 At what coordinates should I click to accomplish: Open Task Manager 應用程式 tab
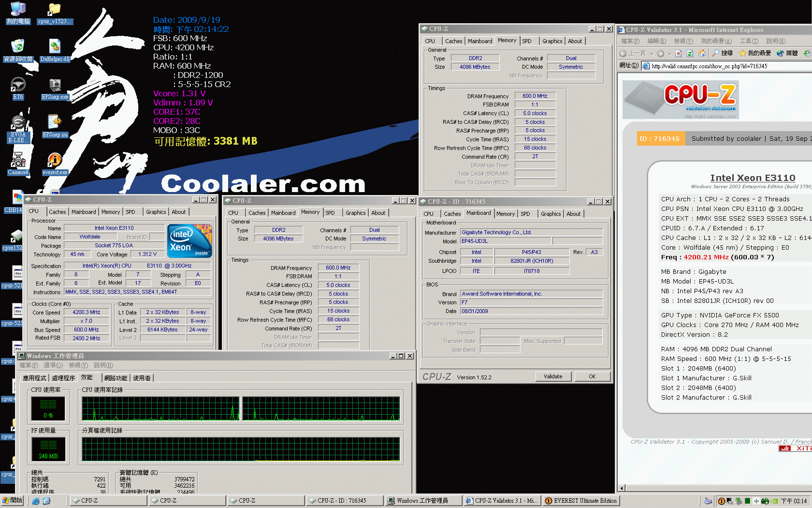pyautogui.click(x=34, y=378)
